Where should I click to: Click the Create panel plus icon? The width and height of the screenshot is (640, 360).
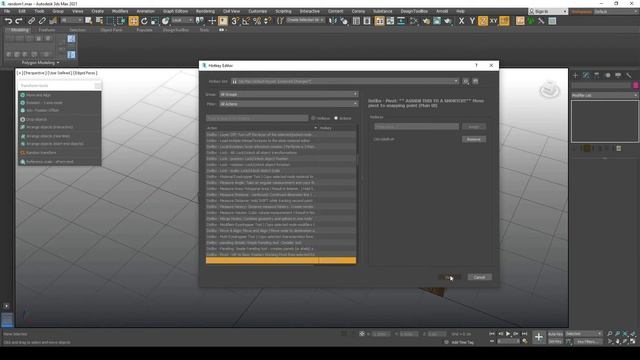click(575, 76)
